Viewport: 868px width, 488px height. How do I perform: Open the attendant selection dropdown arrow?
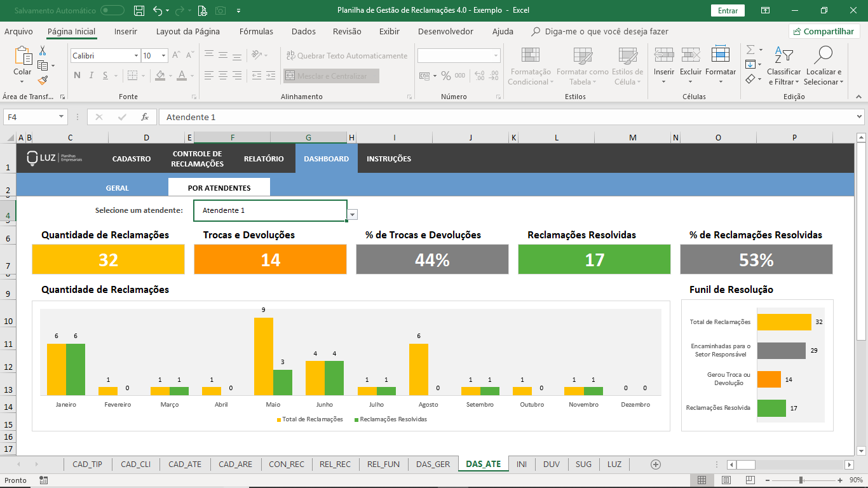point(353,215)
